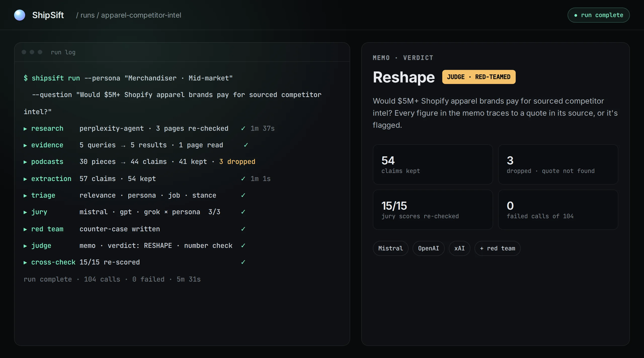
Task: Open the 54 claims kept card
Action: 433,164
